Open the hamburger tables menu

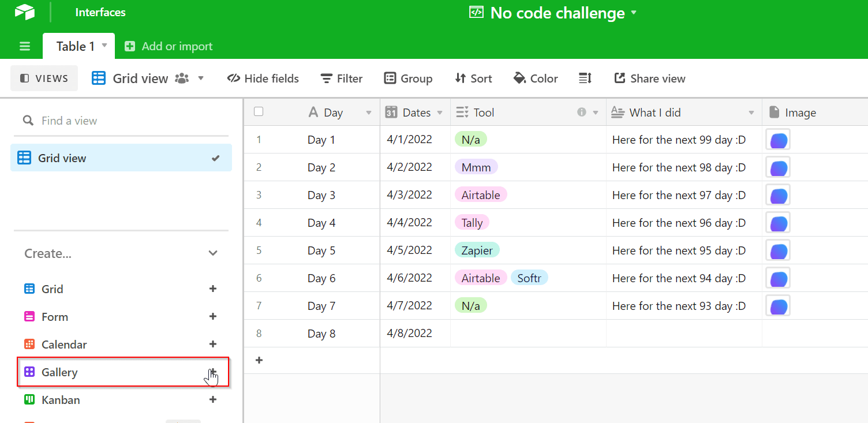(x=25, y=46)
